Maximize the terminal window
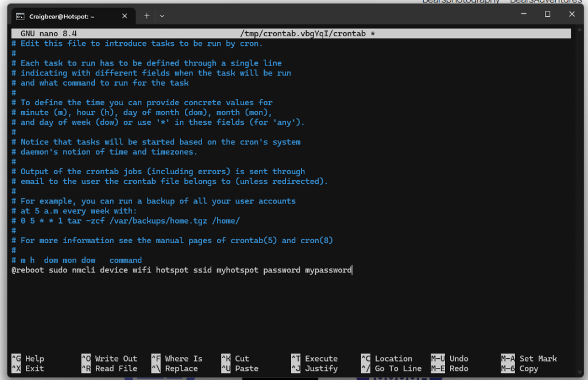This screenshot has width=588, height=380. (x=547, y=14)
